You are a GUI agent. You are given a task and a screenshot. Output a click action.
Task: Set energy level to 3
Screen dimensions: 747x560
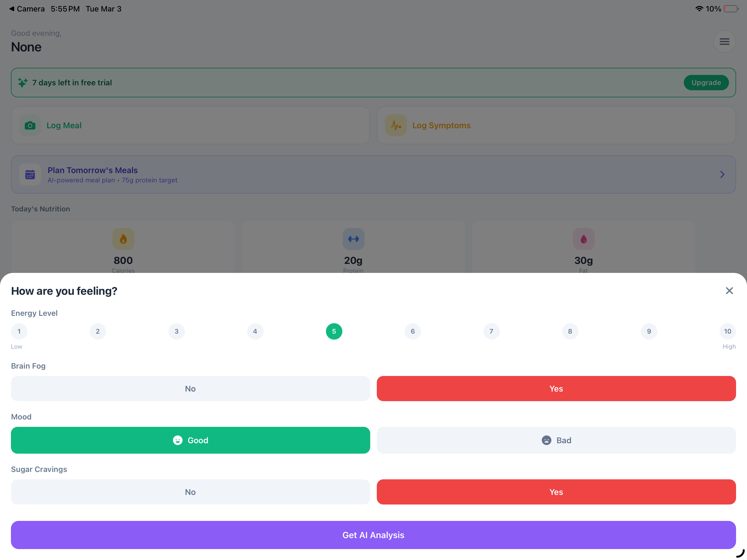[177, 331]
